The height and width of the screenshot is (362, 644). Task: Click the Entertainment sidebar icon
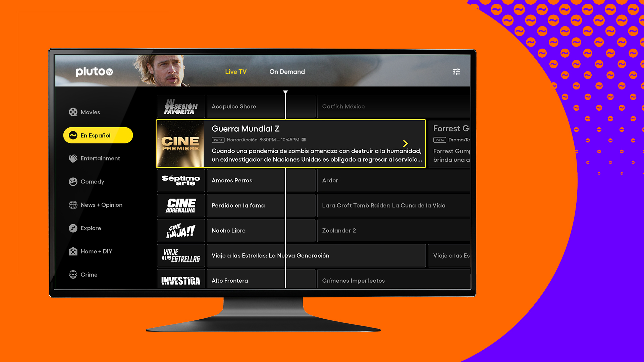(x=72, y=158)
